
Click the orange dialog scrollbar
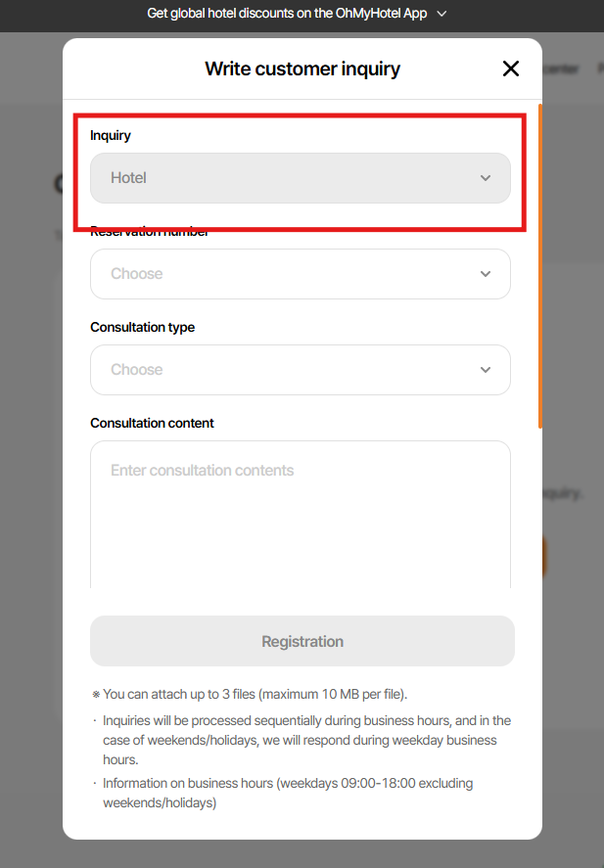click(539, 264)
